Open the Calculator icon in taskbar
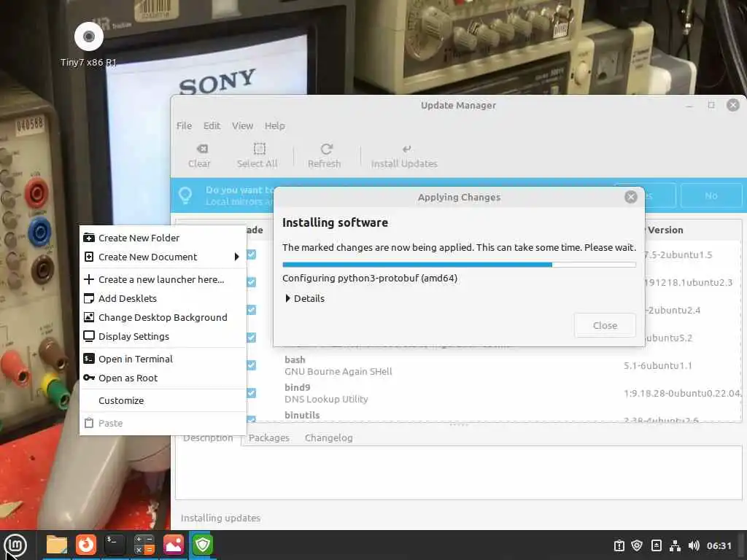Viewport: 747px width, 560px height. click(144, 545)
